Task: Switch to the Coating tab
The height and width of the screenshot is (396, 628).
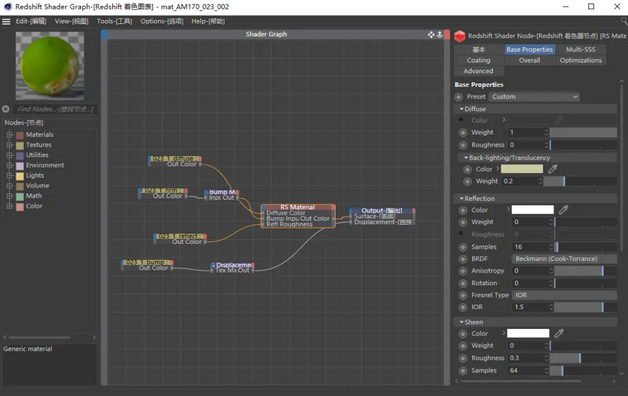Action: pos(478,60)
